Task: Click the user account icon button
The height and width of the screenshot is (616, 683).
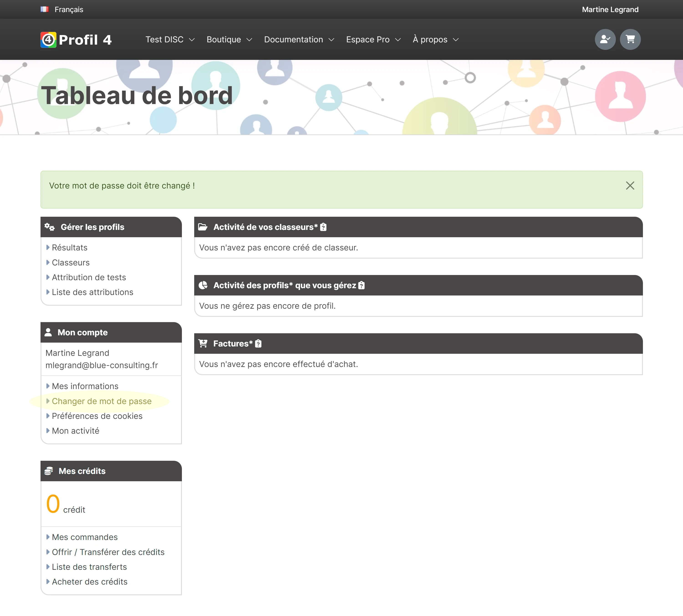Action: [x=605, y=40]
